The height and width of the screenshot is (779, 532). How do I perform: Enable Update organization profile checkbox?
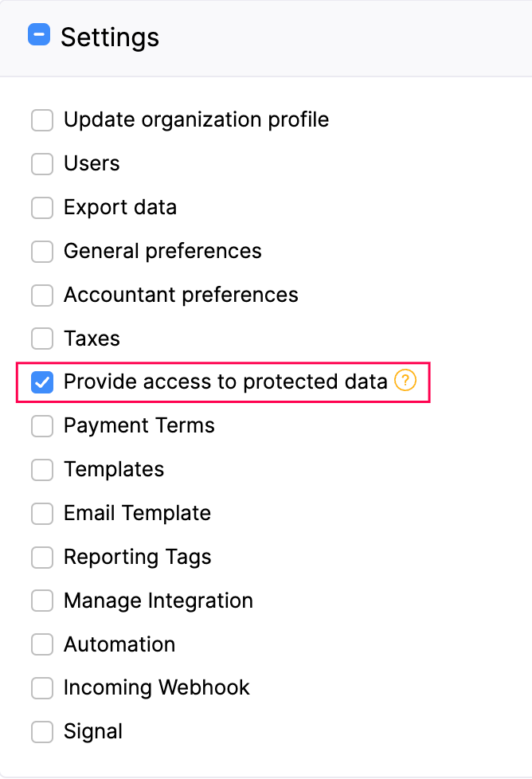41,120
